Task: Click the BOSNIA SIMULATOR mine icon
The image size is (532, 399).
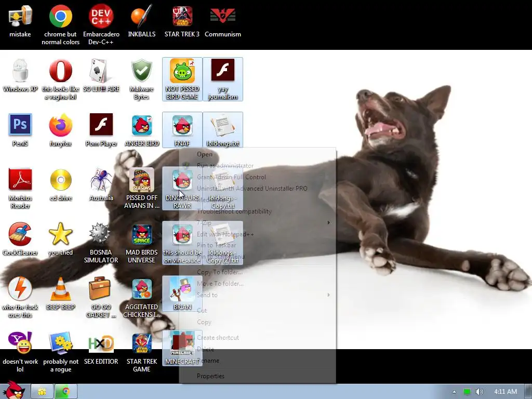Action: point(101,243)
